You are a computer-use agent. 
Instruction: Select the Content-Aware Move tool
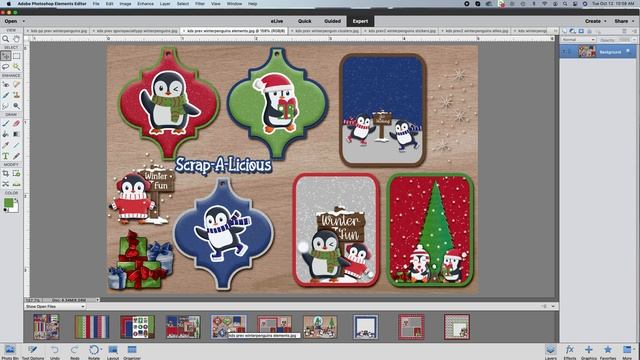(x=6, y=184)
